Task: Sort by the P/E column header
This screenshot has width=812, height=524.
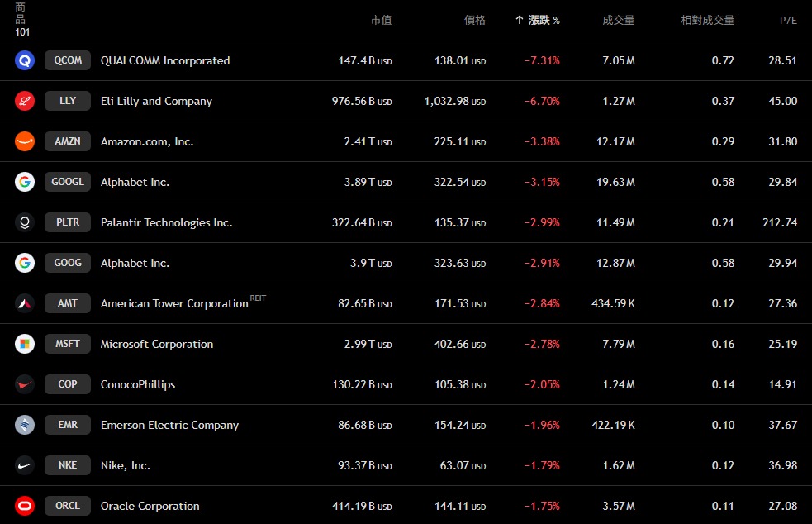Action: 788,20
